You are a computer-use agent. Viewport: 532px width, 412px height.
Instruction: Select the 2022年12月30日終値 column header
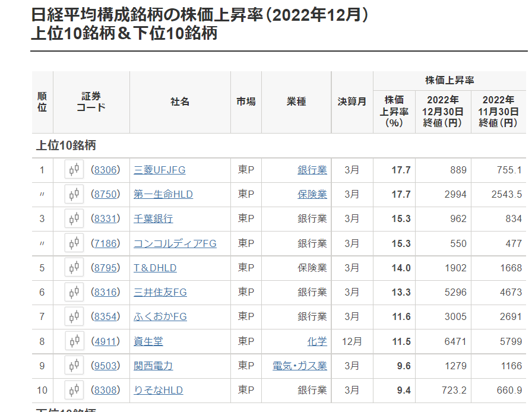(x=443, y=112)
